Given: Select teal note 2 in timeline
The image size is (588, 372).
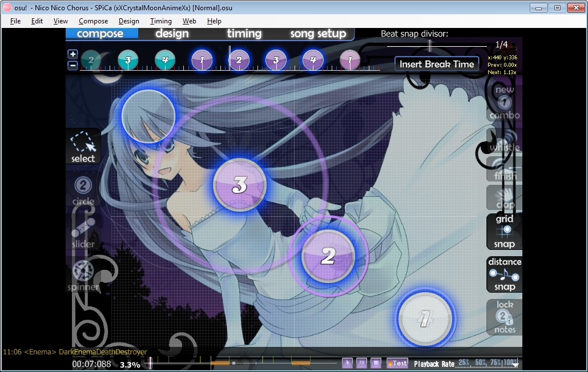Looking at the screenshot, I should coord(91,60).
